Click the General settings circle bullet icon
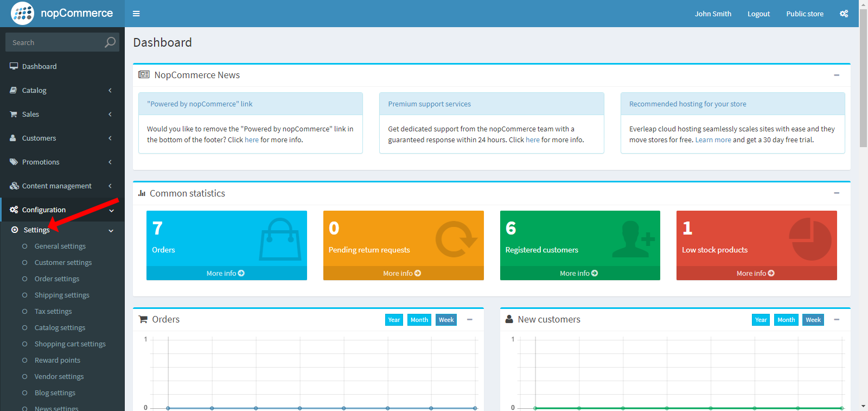Image resolution: width=868 pixels, height=411 pixels. click(24, 246)
